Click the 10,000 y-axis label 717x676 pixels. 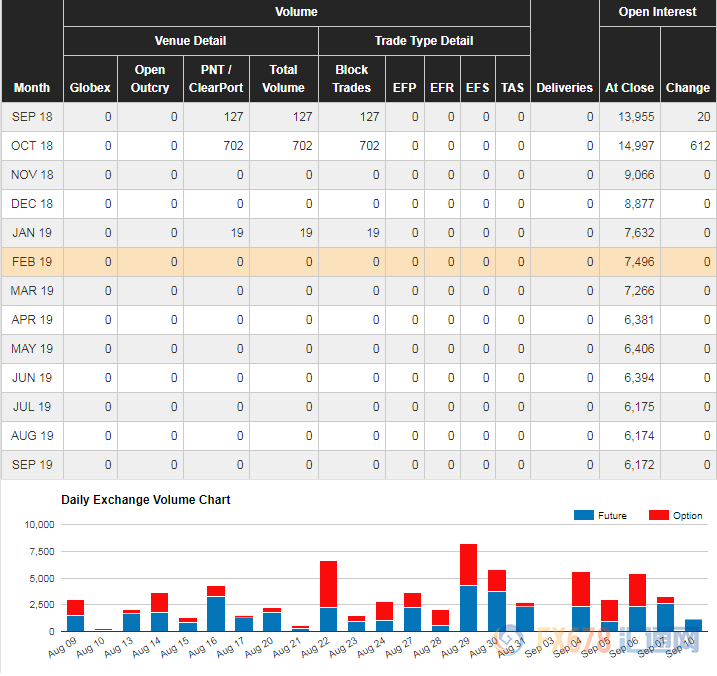click(x=39, y=525)
